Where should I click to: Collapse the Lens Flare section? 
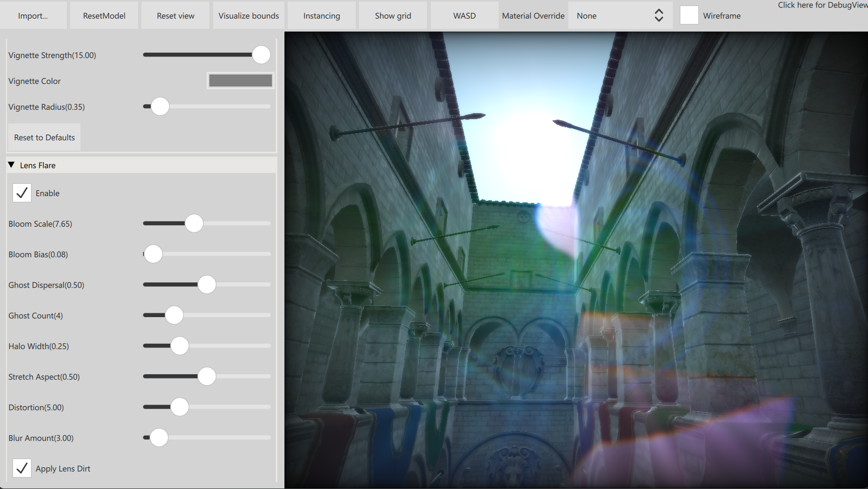click(11, 165)
